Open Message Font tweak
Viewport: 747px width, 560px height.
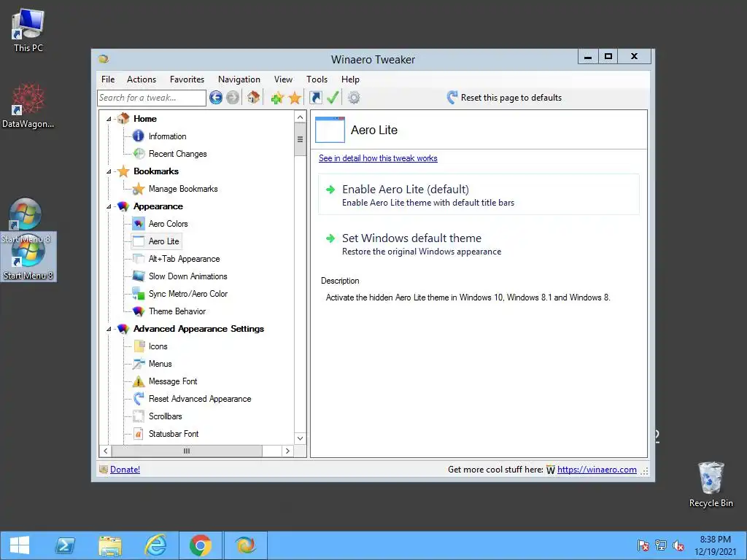point(172,381)
